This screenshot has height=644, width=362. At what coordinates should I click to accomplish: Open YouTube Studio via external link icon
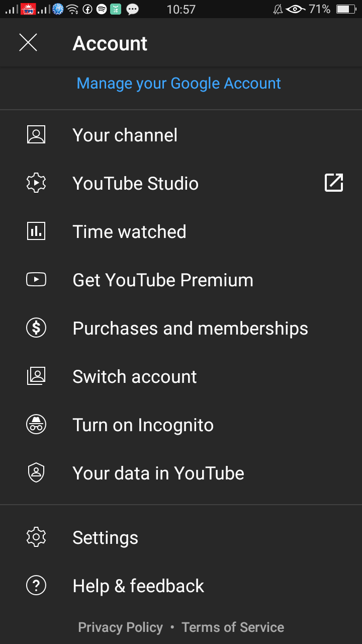334,183
